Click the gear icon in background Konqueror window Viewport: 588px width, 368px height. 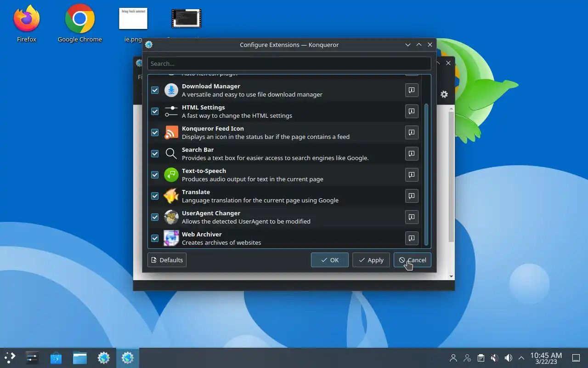pos(444,94)
